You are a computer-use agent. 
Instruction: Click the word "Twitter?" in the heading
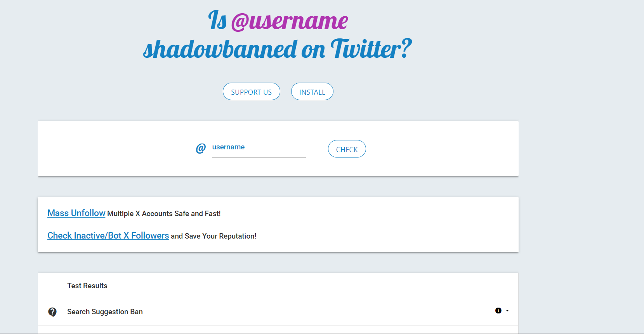[x=371, y=49]
